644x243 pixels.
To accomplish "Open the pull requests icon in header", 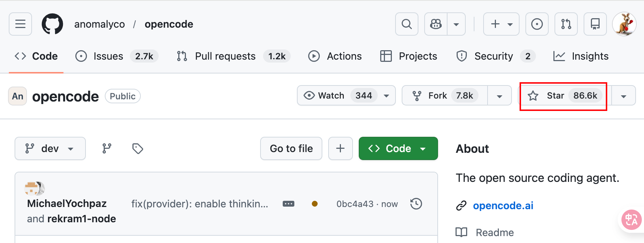I will pyautogui.click(x=566, y=24).
